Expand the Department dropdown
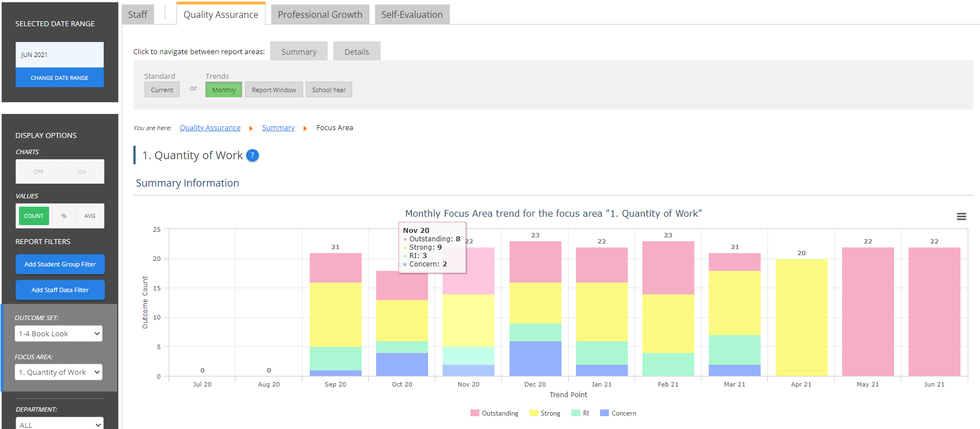Image resolution: width=980 pixels, height=429 pixels. coord(59,424)
